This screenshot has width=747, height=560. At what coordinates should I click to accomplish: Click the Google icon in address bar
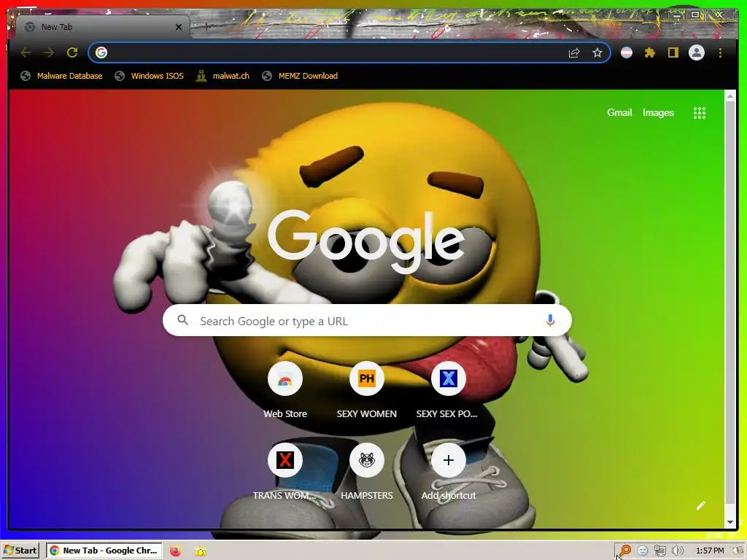101,52
